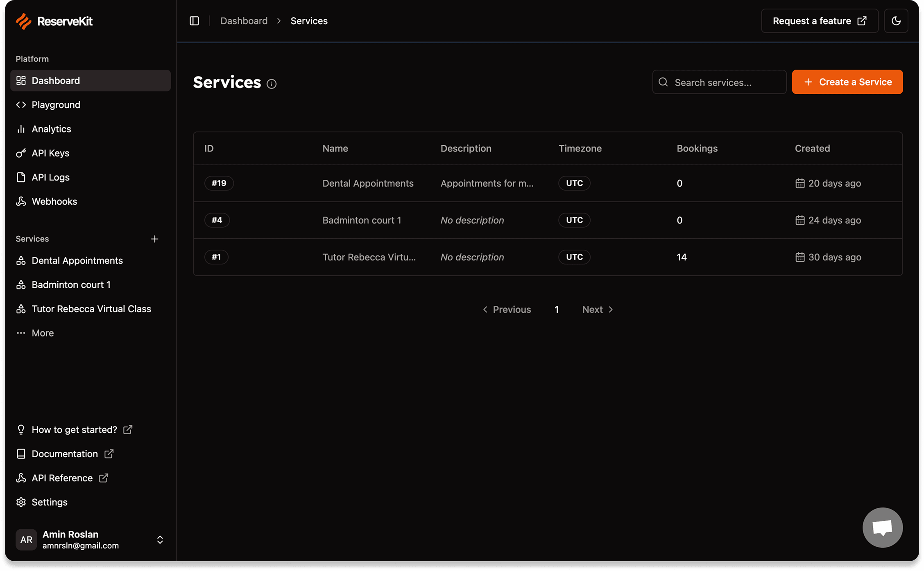The width and height of the screenshot is (924, 571).
Task: Click the Created column header
Action: click(x=812, y=149)
